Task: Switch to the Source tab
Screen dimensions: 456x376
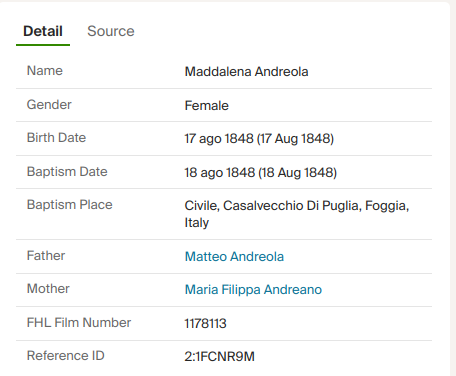Action: 111,31
